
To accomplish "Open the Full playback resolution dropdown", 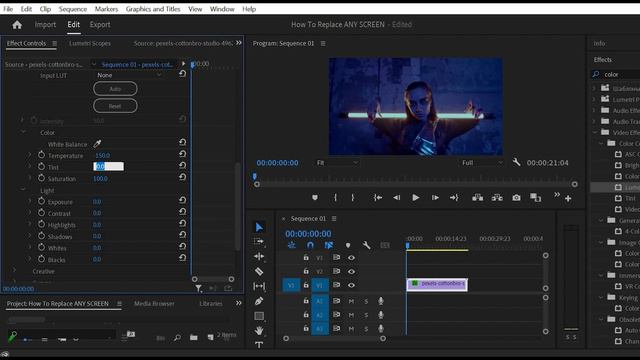I will [x=482, y=163].
